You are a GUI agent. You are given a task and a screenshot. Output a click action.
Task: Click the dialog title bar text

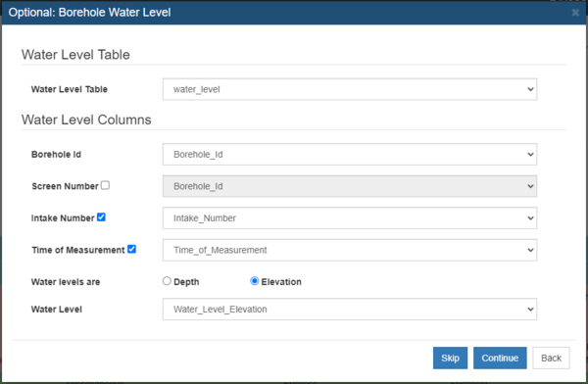pos(89,13)
